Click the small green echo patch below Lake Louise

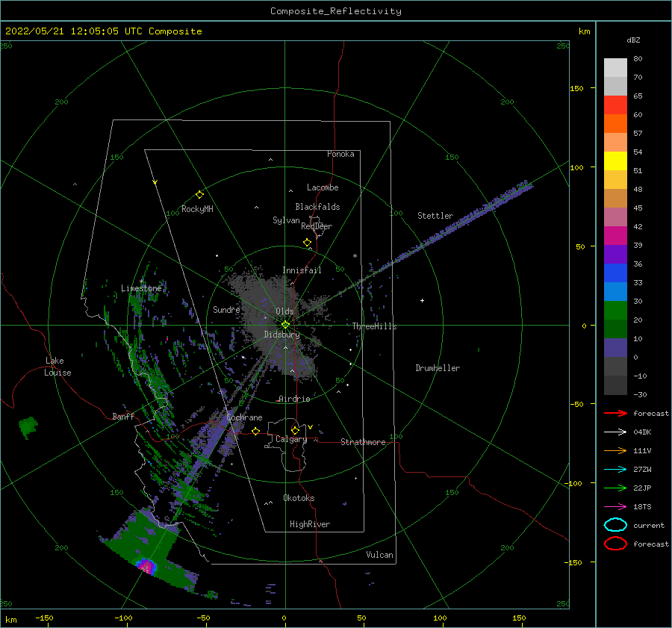(28, 427)
